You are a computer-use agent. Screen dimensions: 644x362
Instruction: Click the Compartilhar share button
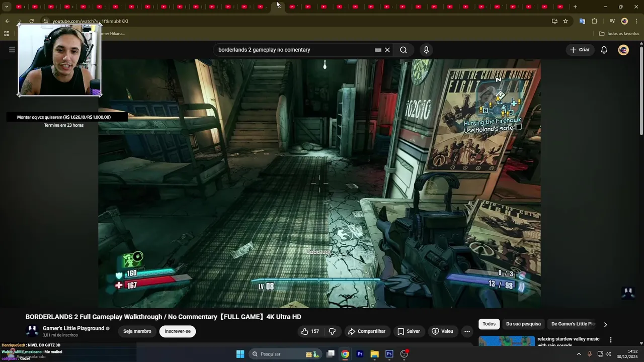(367, 331)
